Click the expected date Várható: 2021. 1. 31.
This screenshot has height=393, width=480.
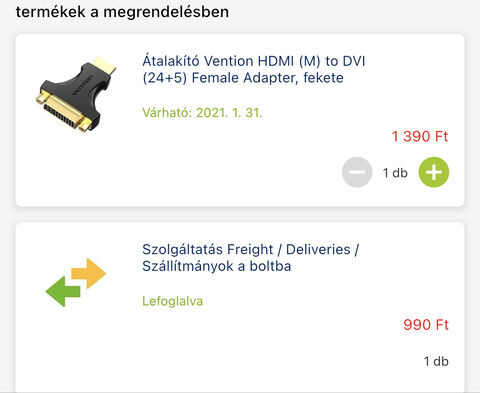(x=202, y=113)
